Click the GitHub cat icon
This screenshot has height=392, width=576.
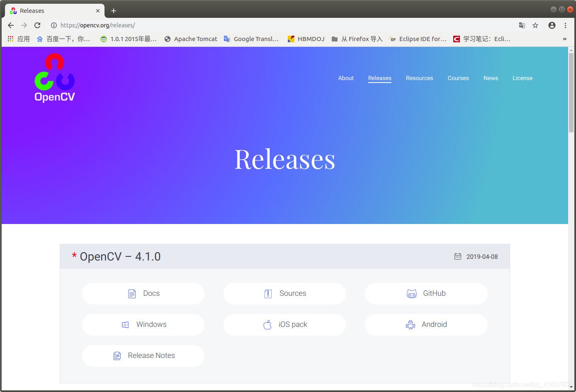pyautogui.click(x=412, y=294)
